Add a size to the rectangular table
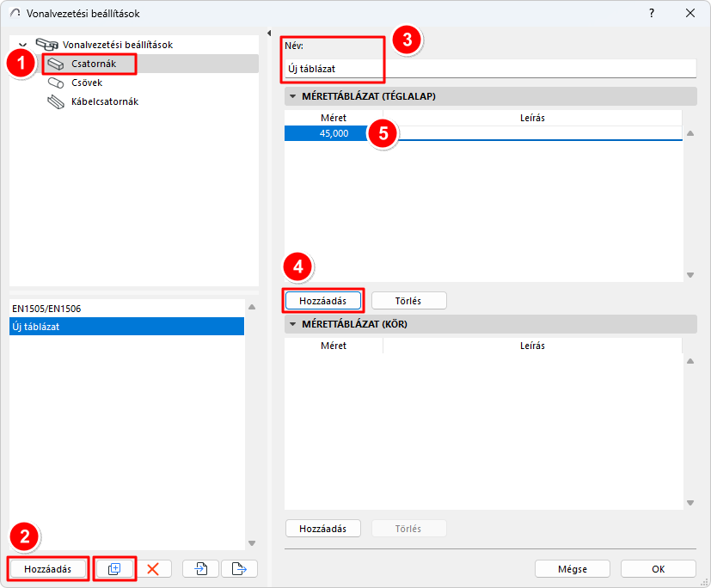Screen dimensions: 711x588 coord(323,301)
